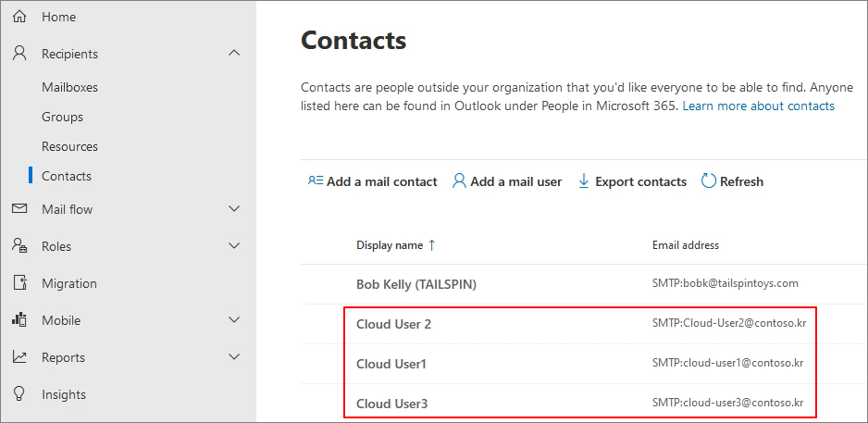Screen dimensions: 868x423
Task: Open Resources under Recipients
Action: tap(69, 147)
